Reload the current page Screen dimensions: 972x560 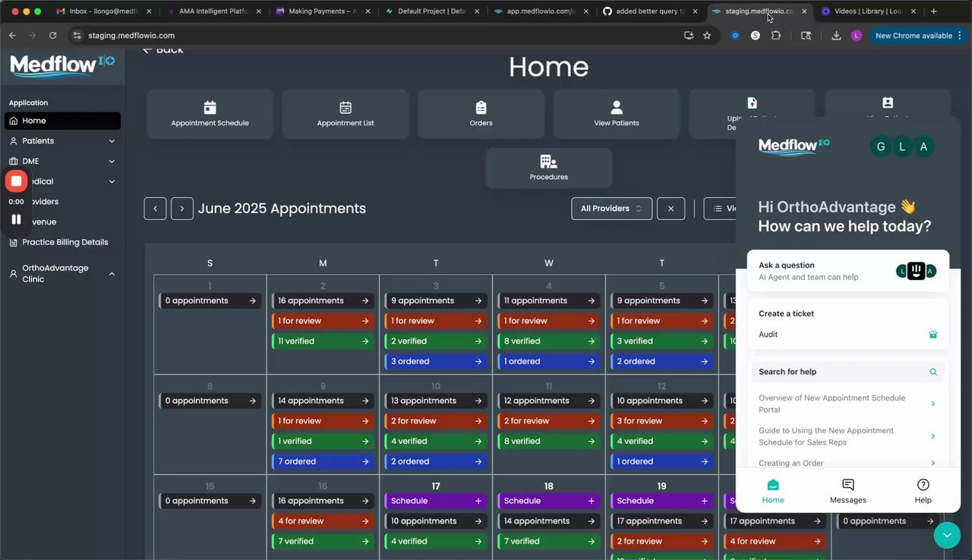coord(52,36)
